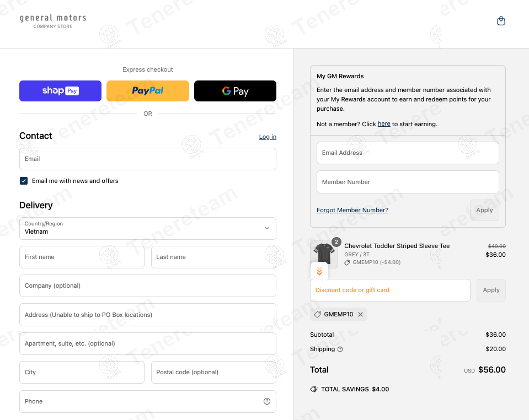The image size is (529, 420).
Task: Open Forgot Member Number link
Action: point(352,209)
